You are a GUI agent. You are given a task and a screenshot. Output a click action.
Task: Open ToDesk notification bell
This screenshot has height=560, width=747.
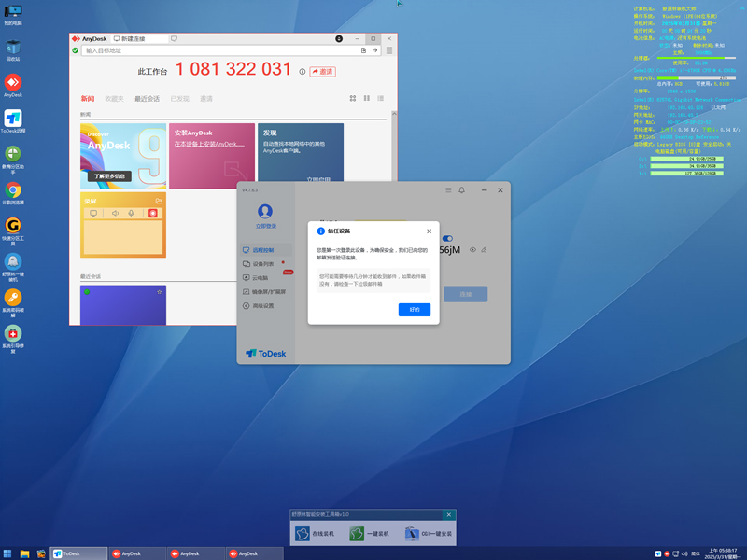point(461,190)
